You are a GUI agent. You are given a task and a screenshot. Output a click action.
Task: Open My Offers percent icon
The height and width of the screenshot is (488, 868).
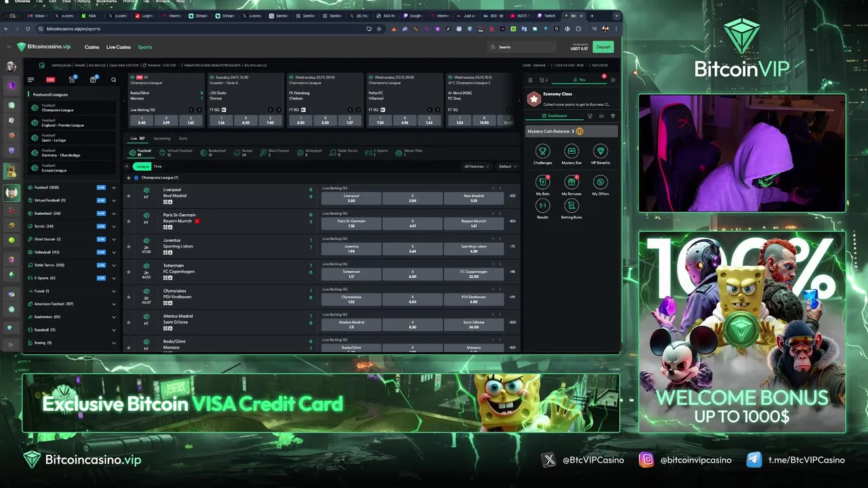[x=600, y=182]
